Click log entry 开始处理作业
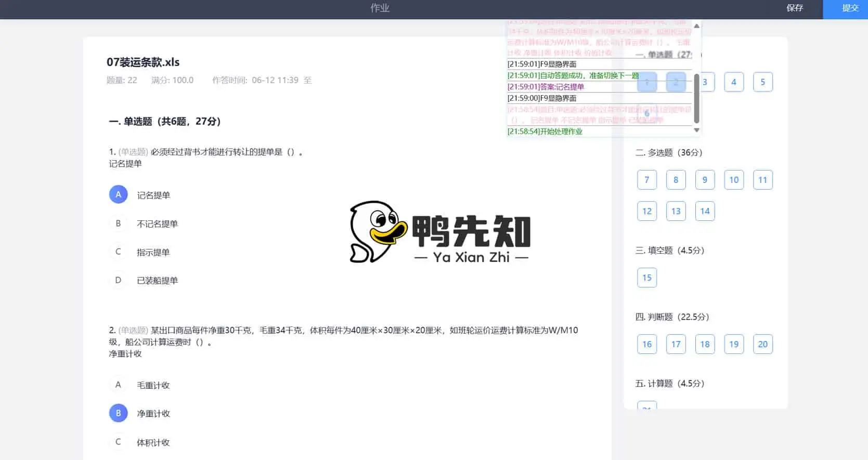 pos(545,132)
